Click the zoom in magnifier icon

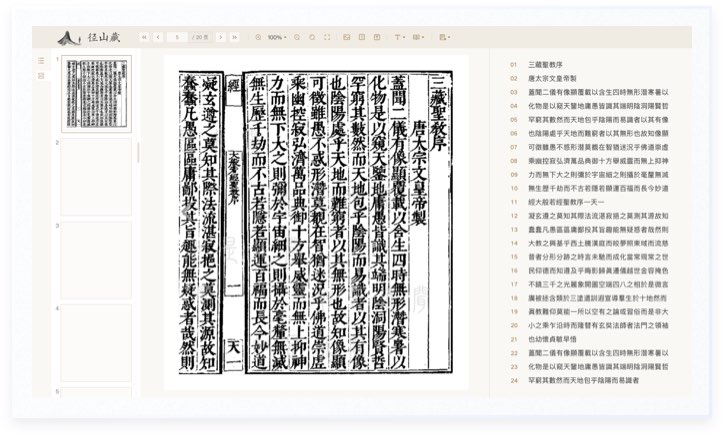(297, 37)
